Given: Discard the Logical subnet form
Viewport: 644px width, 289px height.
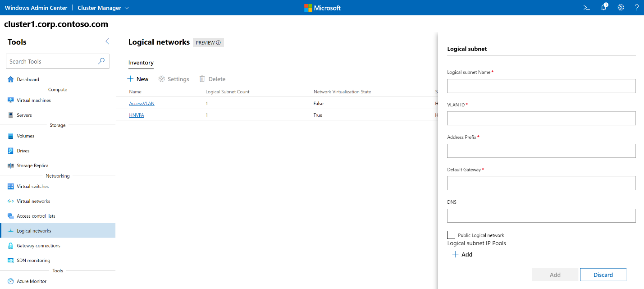Looking at the screenshot, I should pos(603,275).
